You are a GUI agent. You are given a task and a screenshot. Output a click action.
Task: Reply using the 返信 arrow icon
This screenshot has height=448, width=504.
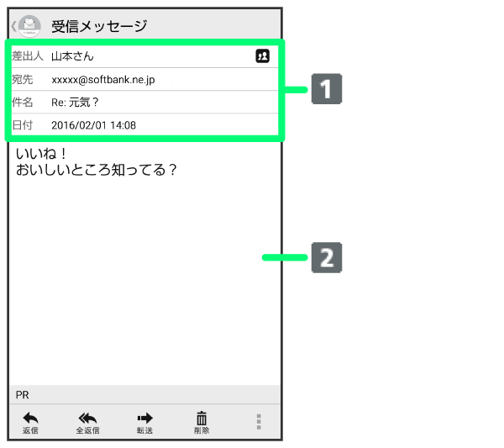tap(31, 422)
